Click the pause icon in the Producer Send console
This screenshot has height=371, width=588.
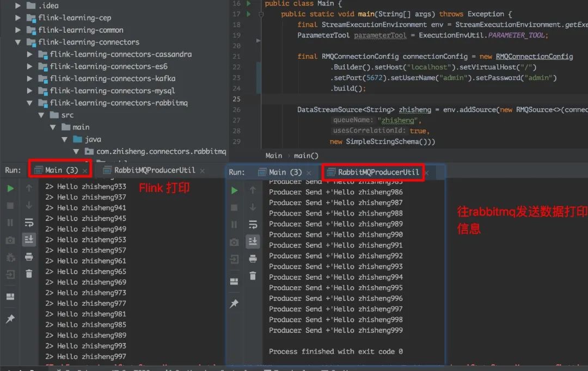pyautogui.click(x=234, y=225)
